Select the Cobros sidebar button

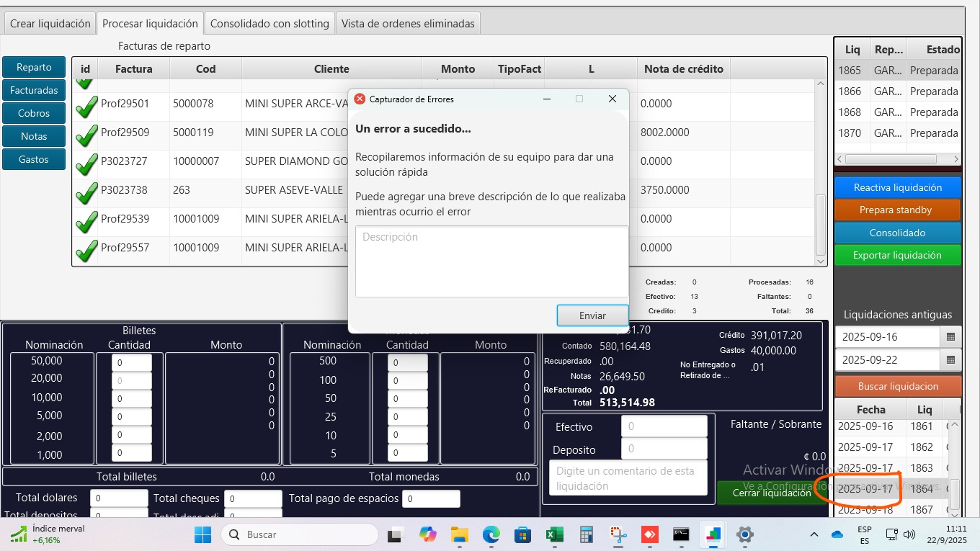click(34, 113)
